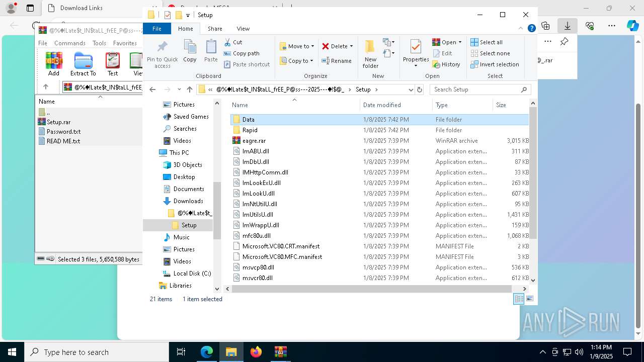644x362 pixels.
Task: Click navigation pane scrollbar
Action: pyautogui.click(x=217, y=210)
